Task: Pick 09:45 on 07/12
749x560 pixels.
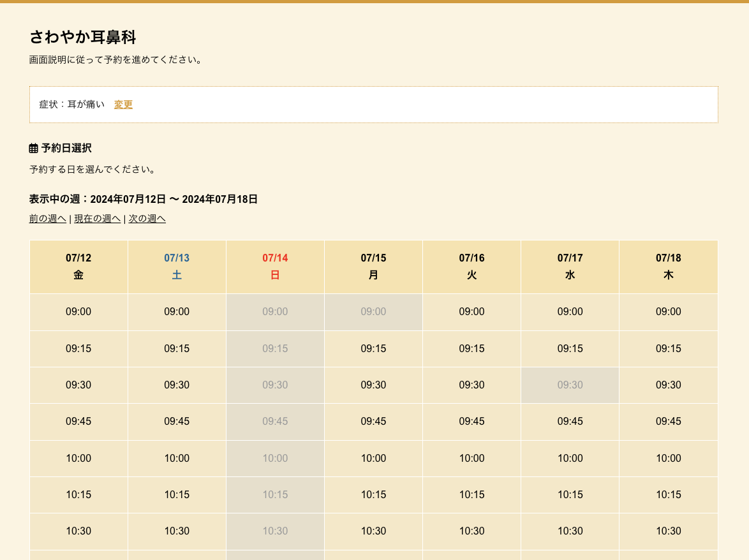Action: (79, 422)
